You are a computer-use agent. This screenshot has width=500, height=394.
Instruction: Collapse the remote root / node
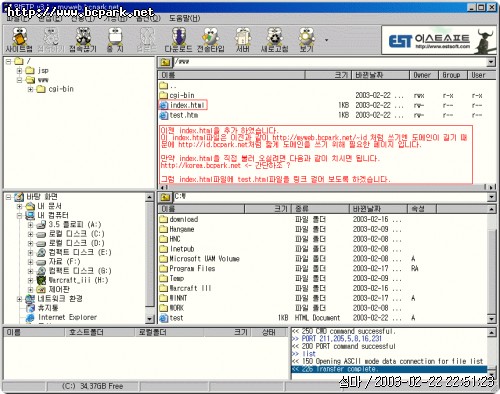coord(9,61)
